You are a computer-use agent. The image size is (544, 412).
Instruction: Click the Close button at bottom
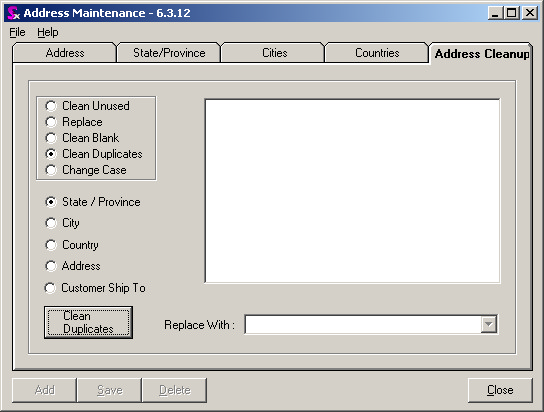pos(500,390)
